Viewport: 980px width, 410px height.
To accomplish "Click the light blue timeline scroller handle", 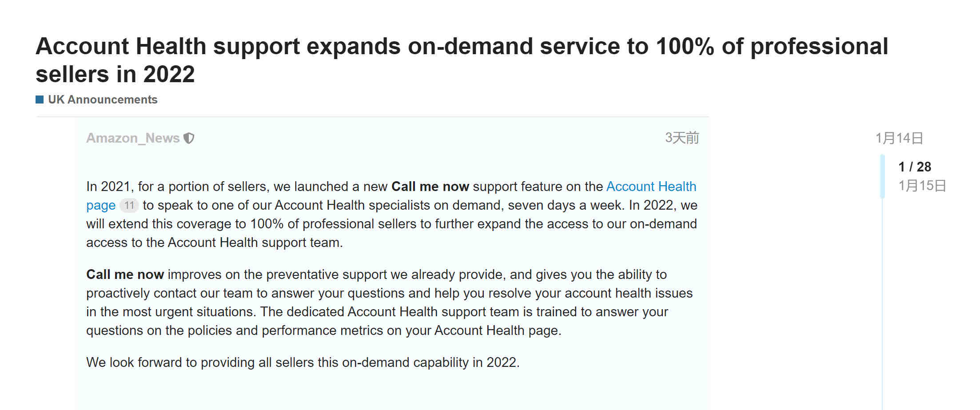I will (x=882, y=176).
